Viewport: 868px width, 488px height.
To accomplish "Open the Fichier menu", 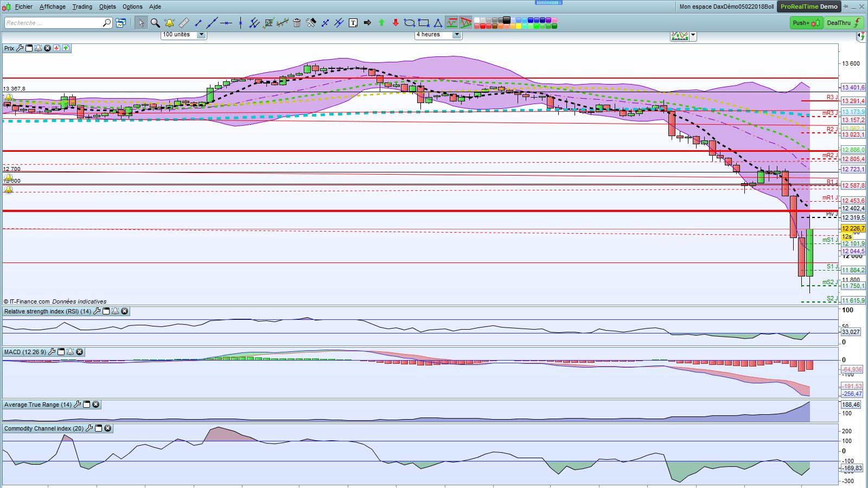I will click(x=24, y=7).
